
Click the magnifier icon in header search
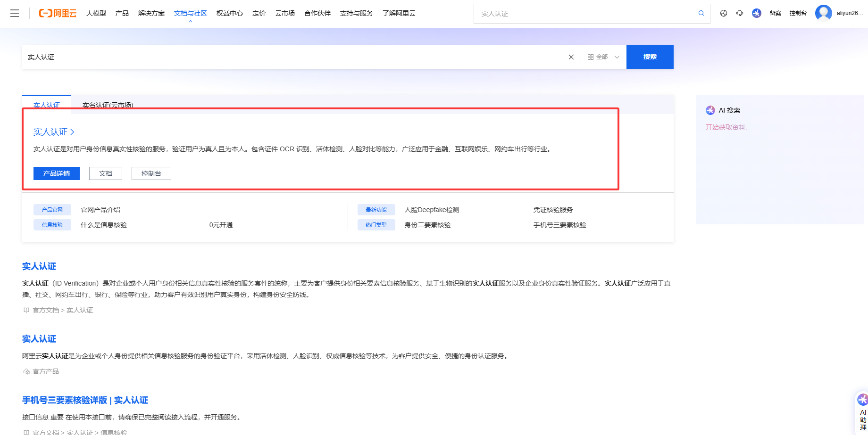point(701,13)
